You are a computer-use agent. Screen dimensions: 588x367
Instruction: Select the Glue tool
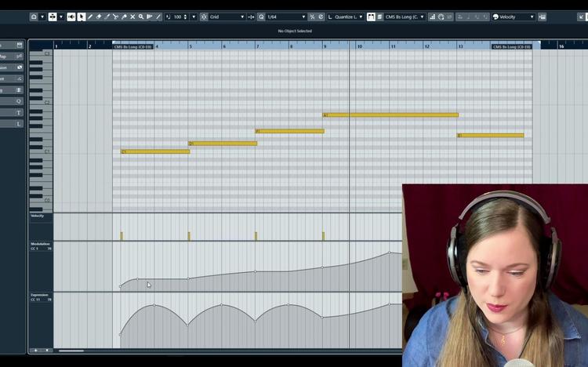(124, 17)
